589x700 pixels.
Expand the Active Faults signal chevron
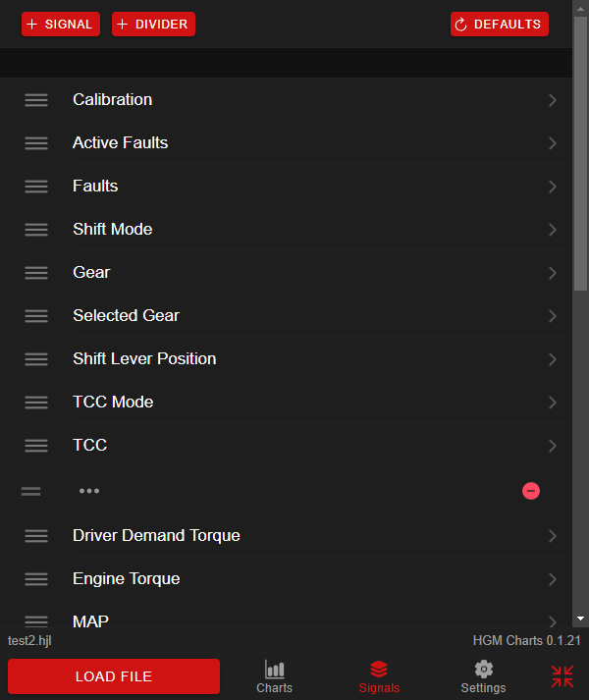tap(553, 143)
